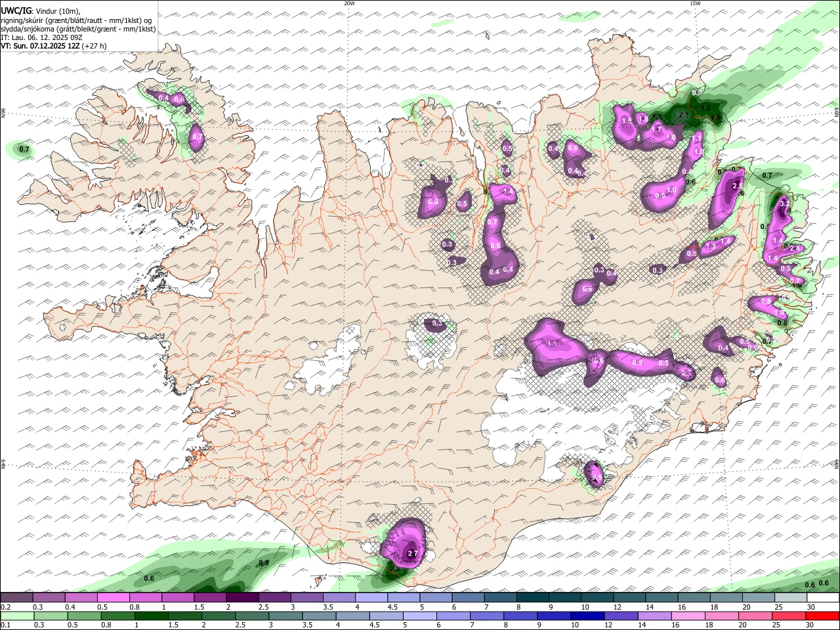Select the dark purple 2 swatch in top legend row
Viewport: 840px width, 630px height.
(x=241, y=598)
